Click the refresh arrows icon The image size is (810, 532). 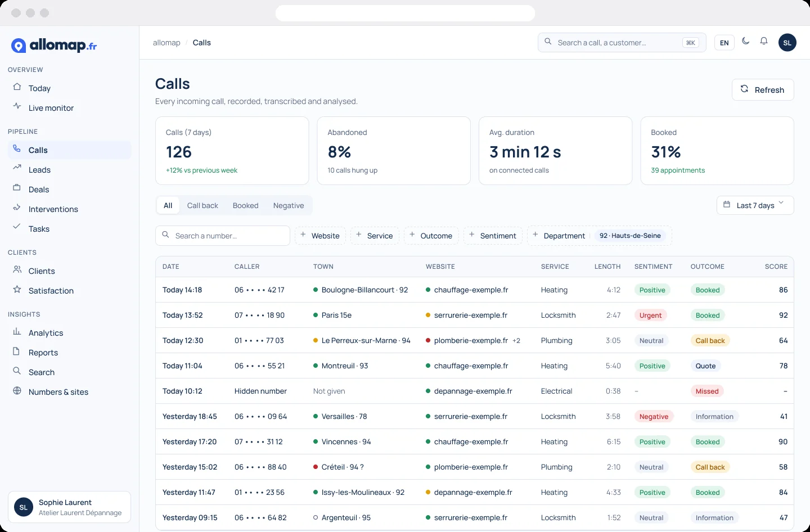[x=744, y=89]
